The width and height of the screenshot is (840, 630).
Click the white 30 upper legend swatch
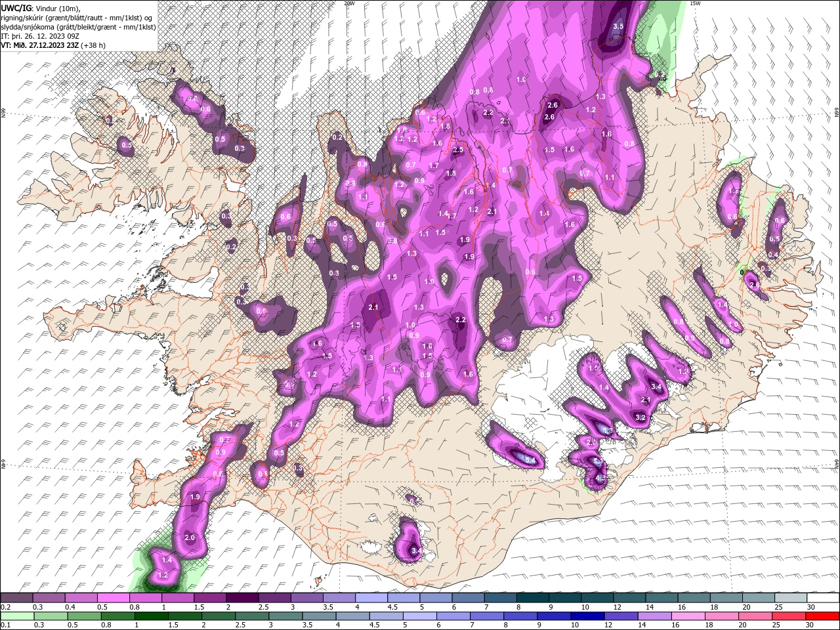point(822,598)
